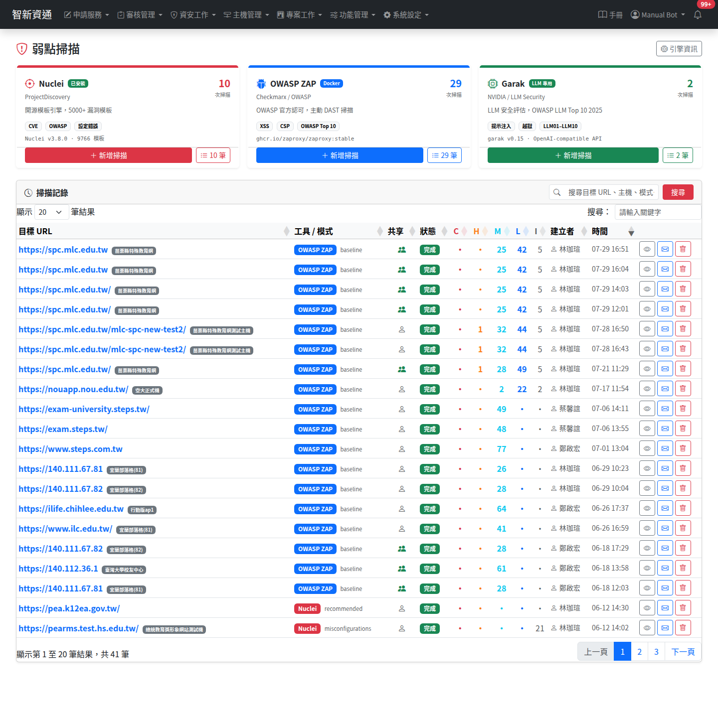Show the 29 OWASP ZAP scan records
The image size is (718, 728).
coord(444,155)
